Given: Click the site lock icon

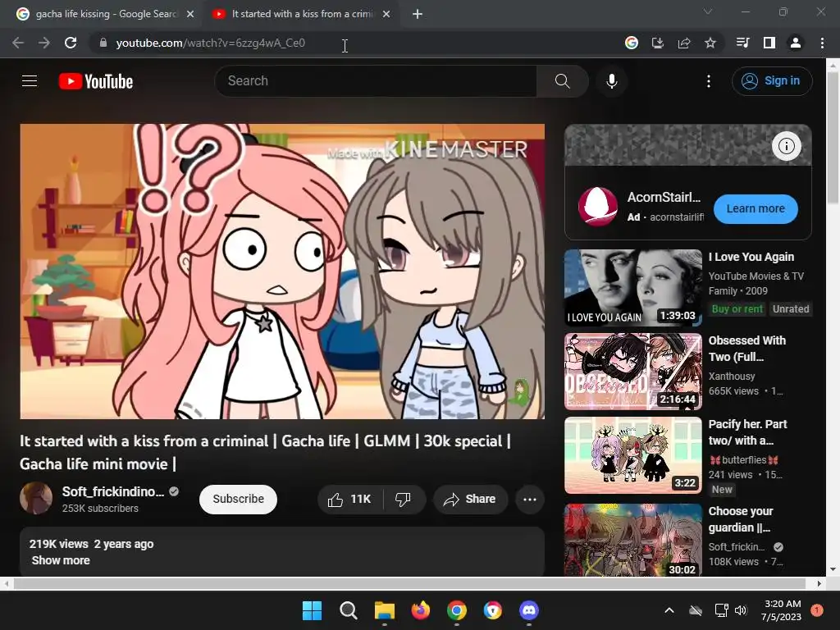Looking at the screenshot, I should tap(103, 43).
